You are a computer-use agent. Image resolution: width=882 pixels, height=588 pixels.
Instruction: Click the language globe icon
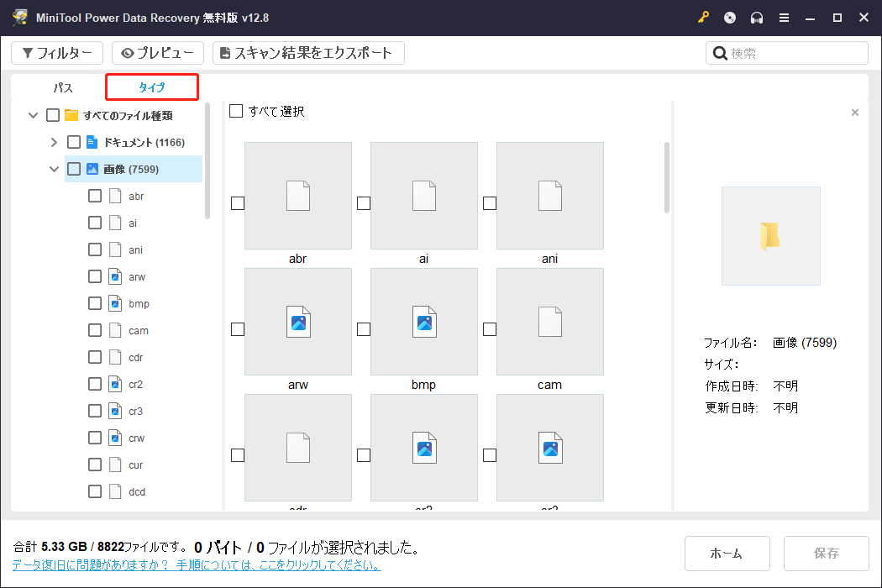point(730,17)
